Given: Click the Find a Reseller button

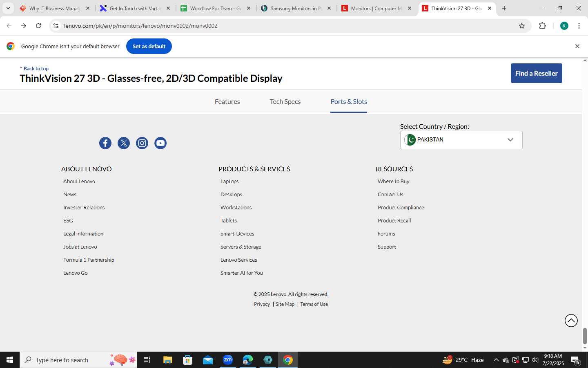Looking at the screenshot, I should [536, 73].
